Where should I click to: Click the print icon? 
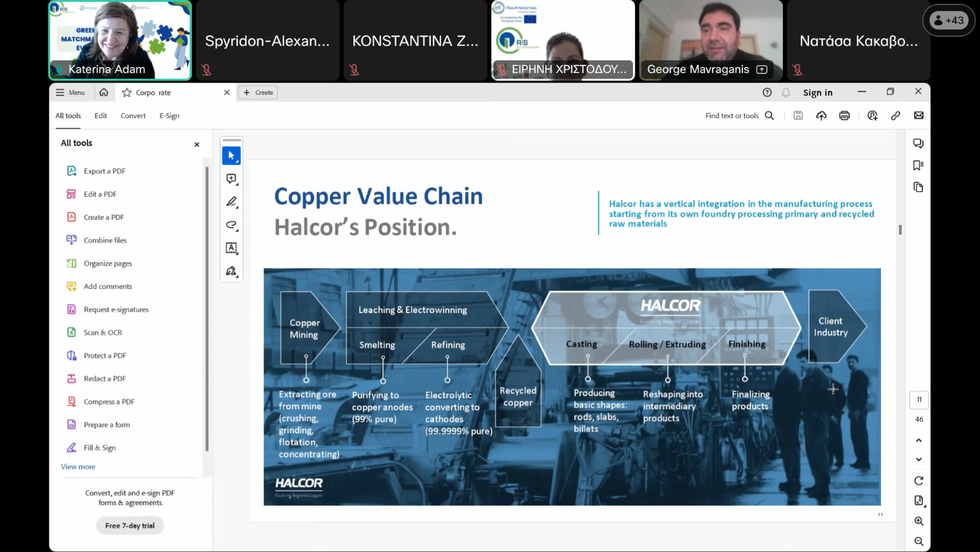tap(844, 116)
